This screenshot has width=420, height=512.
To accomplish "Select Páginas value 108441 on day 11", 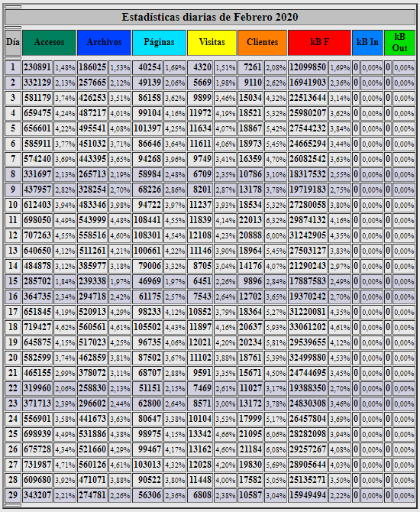I will click(x=147, y=220).
